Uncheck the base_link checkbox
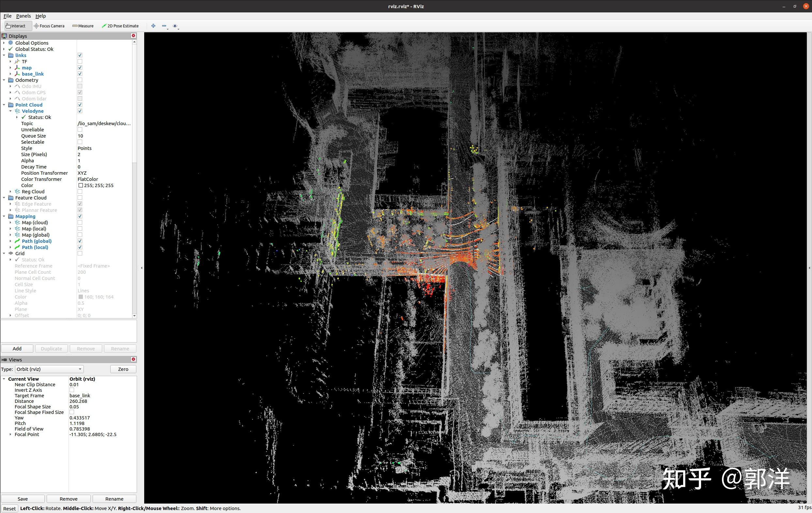Viewport: 812px width, 513px height. 80,74
